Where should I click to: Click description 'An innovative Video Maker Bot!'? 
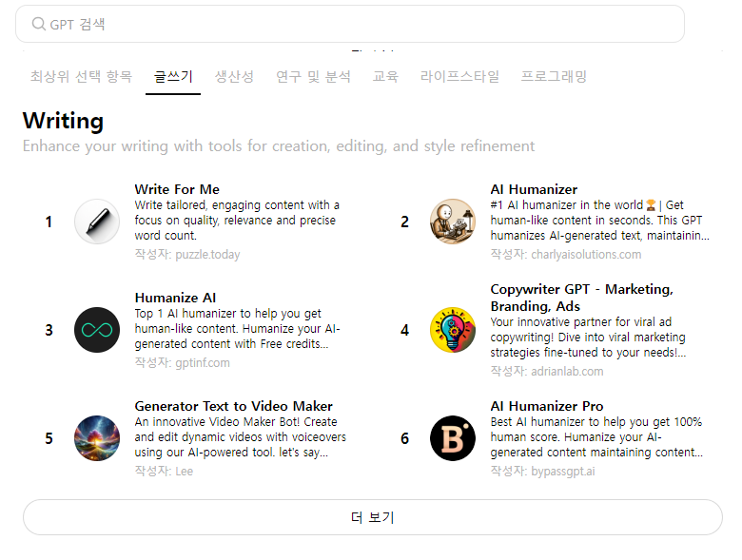[241, 436]
